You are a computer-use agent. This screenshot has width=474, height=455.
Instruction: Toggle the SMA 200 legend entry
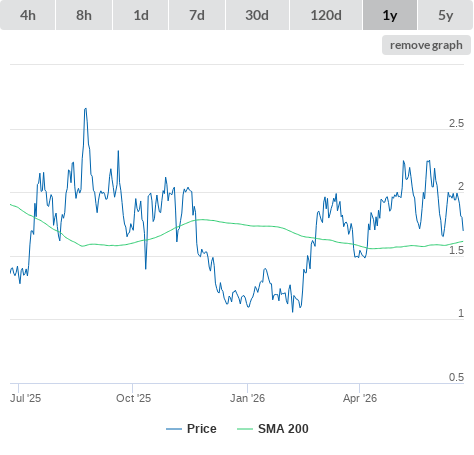283,429
